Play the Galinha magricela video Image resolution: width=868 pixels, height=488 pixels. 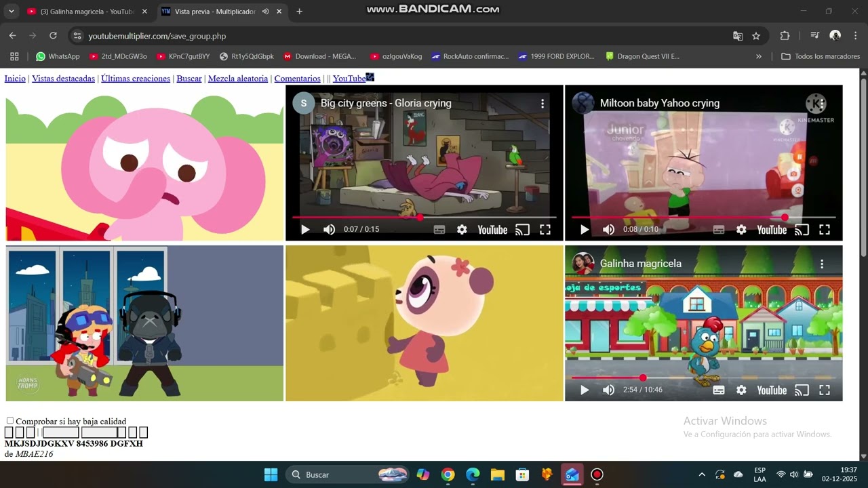(585, 390)
